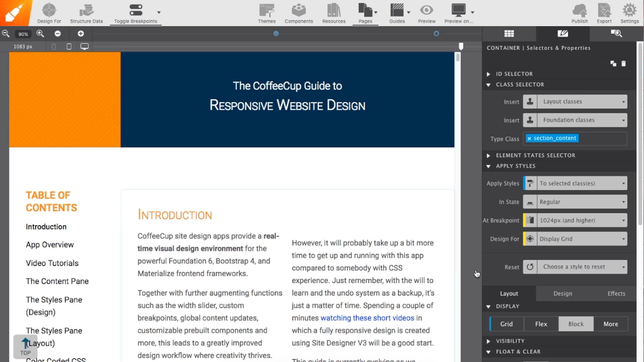Open the Foundation classes dropdown

(x=575, y=120)
